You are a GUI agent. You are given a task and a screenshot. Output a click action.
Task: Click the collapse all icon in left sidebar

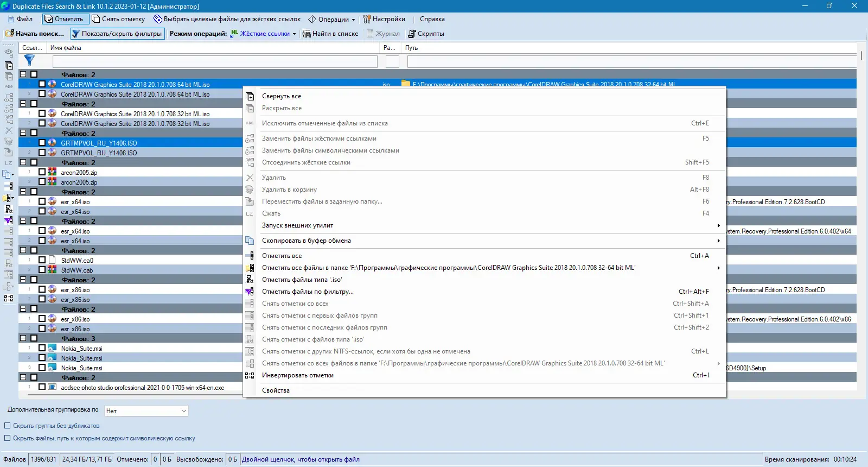coord(9,65)
